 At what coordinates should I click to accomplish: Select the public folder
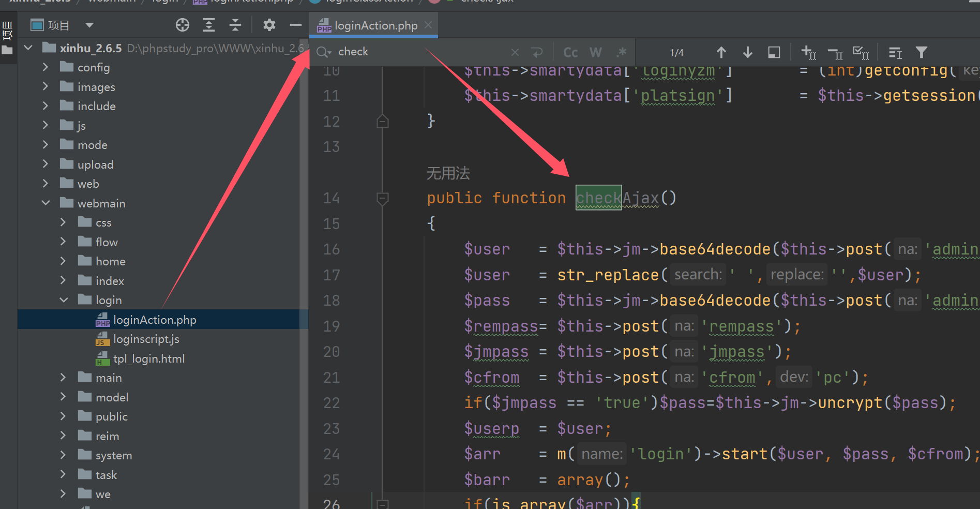[111, 416]
